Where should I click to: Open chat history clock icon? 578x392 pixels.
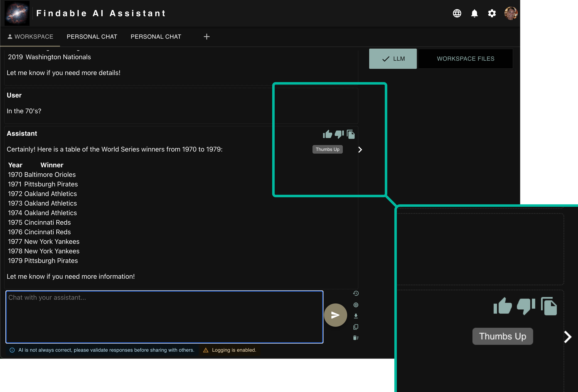(x=356, y=293)
